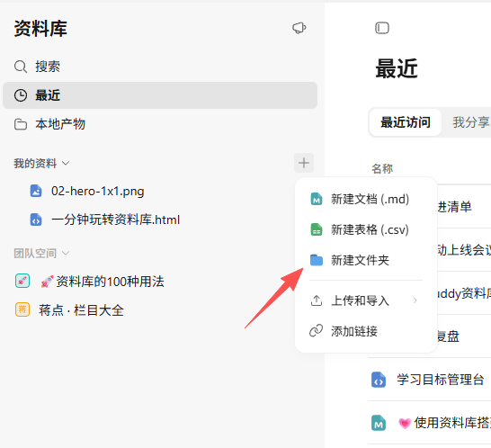This screenshot has width=491, height=448.
Task: Collapse the 团队空间 section chevron
Action: (x=66, y=253)
